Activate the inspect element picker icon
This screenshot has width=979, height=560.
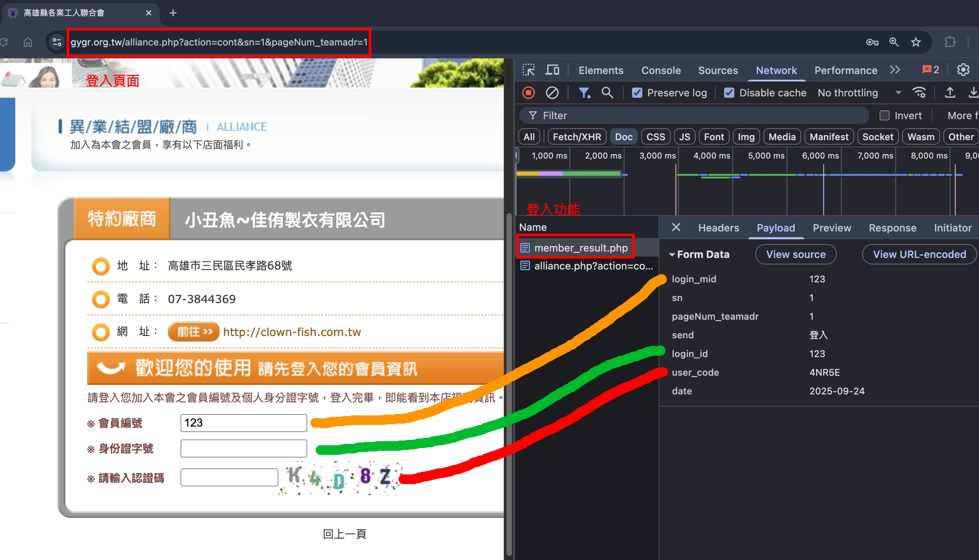click(x=529, y=70)
